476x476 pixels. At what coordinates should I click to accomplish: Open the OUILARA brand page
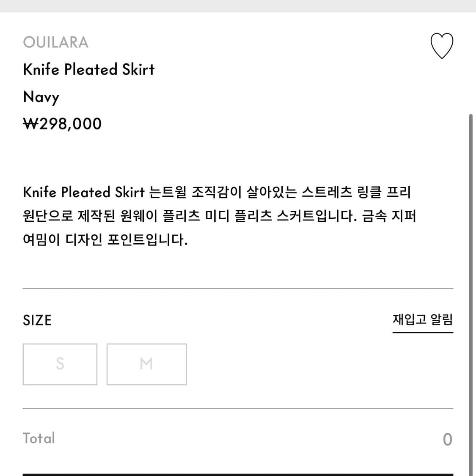55,42
